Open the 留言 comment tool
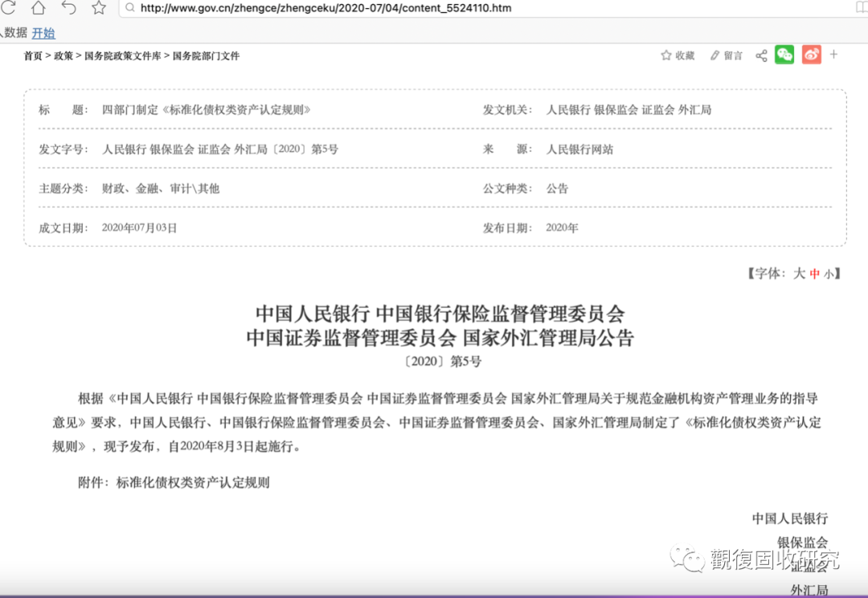 726,55
